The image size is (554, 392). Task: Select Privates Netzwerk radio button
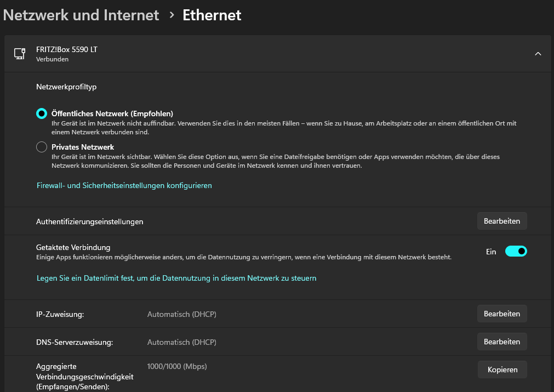click(x=42, y=147)
